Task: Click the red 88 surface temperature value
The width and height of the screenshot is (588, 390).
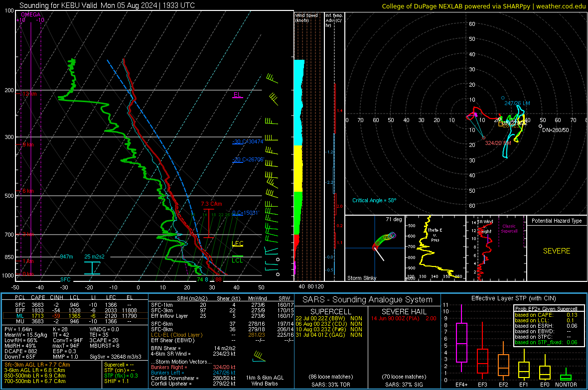Action: [218, 279]
